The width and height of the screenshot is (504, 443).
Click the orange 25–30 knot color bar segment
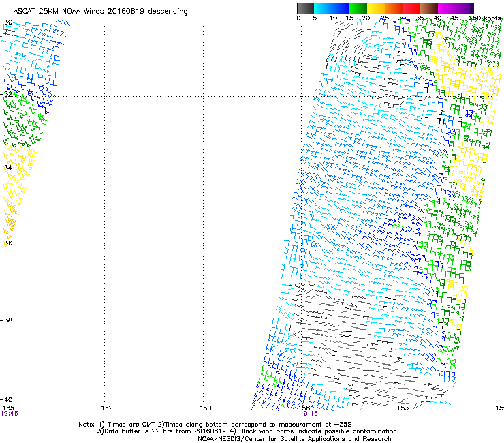click(394, 8)
